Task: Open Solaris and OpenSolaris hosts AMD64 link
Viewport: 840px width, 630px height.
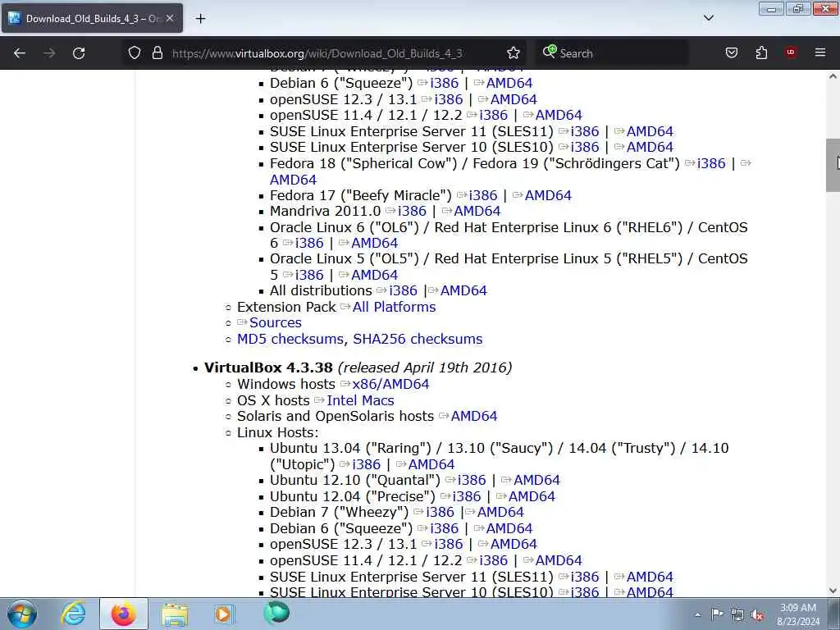Action: tap(474, 416)
